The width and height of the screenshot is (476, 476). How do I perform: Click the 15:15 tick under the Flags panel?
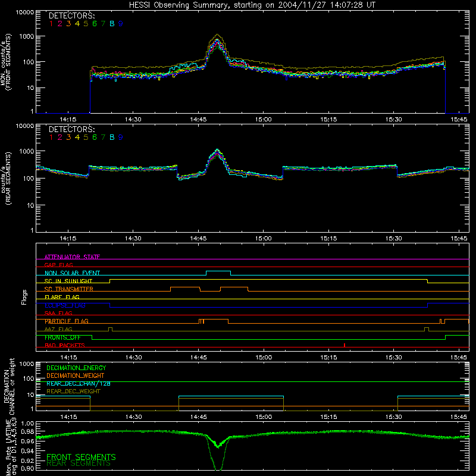click(329, 358)
